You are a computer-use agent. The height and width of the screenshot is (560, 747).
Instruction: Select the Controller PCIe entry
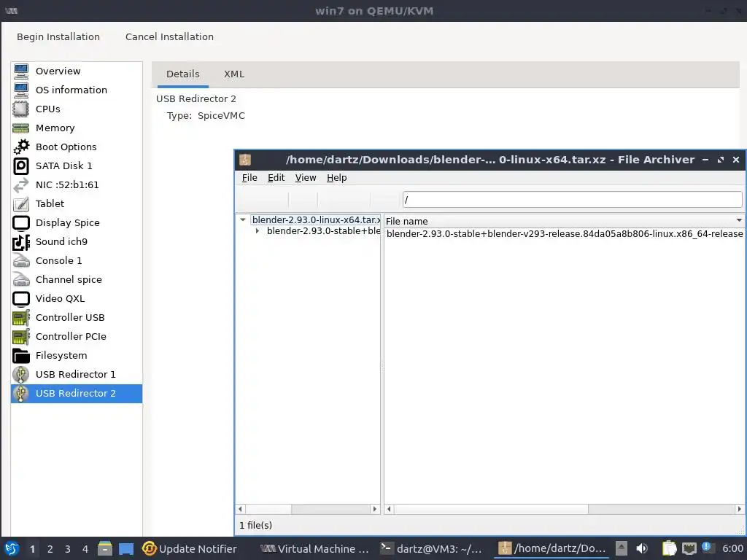click(x=76, y=337)
